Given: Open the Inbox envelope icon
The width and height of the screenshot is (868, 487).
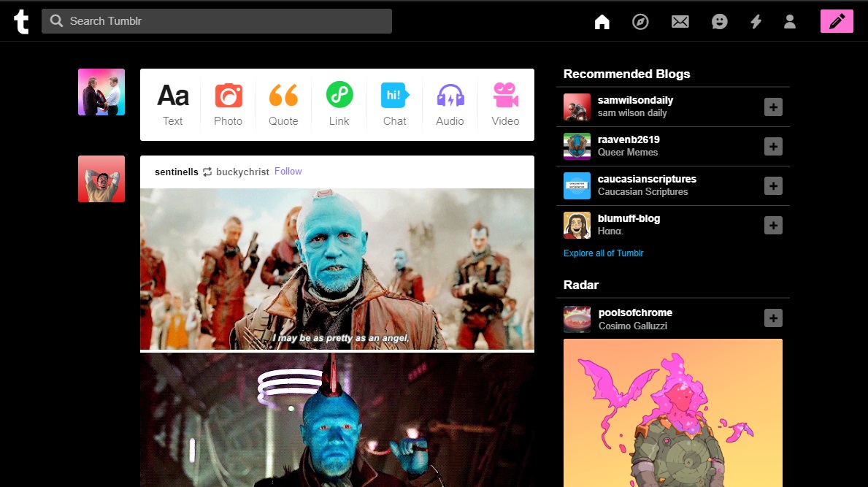Looking at the screenshot, I should click(x=680, y=22).
